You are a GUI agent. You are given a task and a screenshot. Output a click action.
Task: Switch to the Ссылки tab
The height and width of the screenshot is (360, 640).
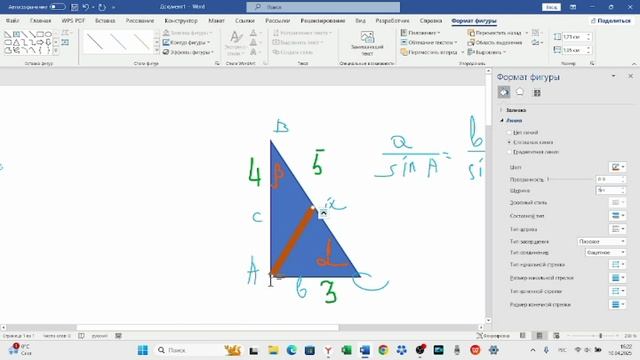pyautogui.click(x=244, y=20)
